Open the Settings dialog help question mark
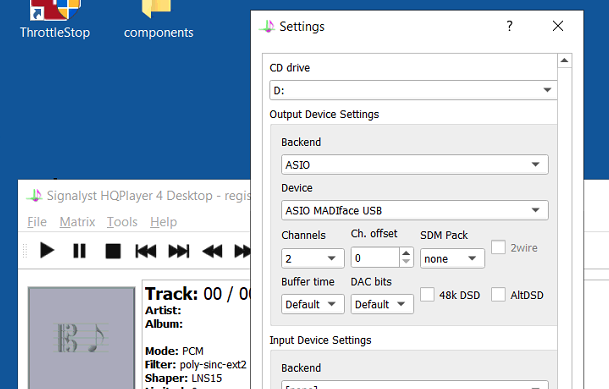This screenshot has width=609, height=389. [x=510, y=26]
